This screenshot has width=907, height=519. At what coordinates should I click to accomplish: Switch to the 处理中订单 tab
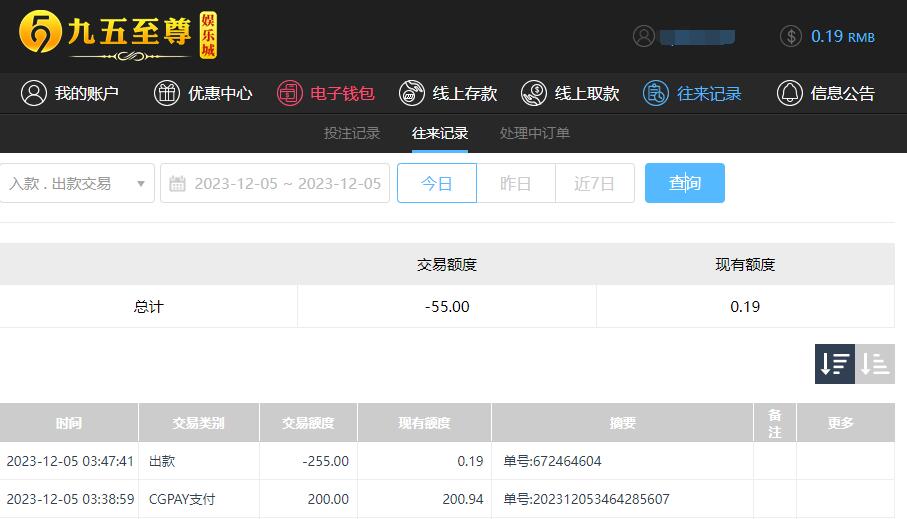pos(534,133)
